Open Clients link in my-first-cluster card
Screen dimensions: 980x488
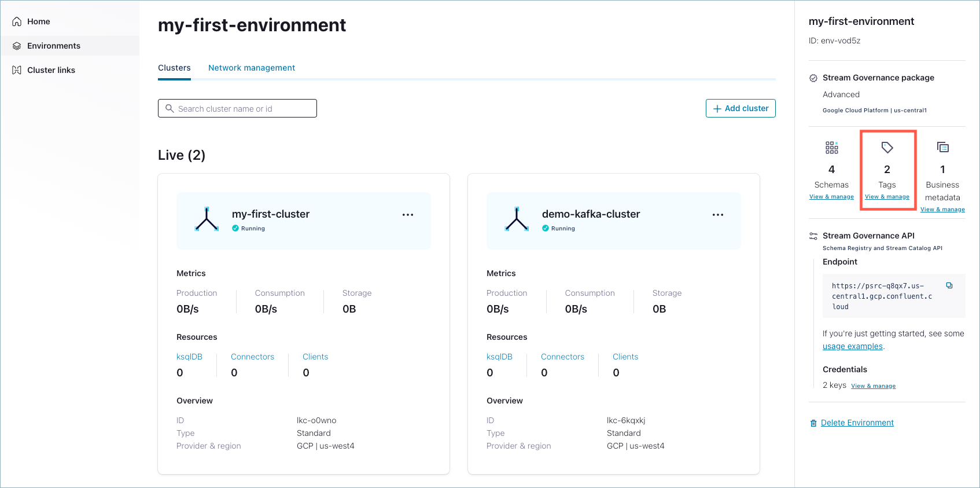click(x=315, y=357)
